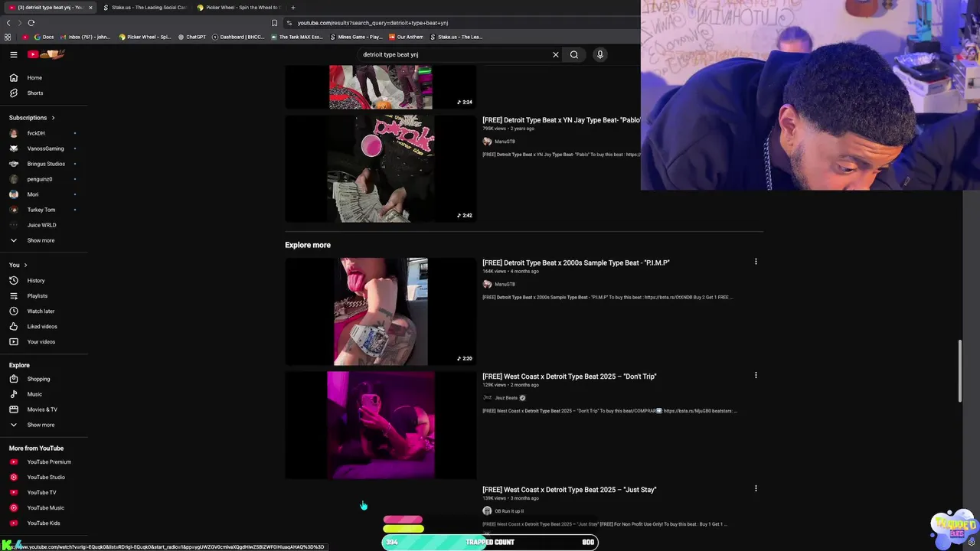Switch to the Stake.us browser tab
The image size is (980, 551).
pos(144,8)
